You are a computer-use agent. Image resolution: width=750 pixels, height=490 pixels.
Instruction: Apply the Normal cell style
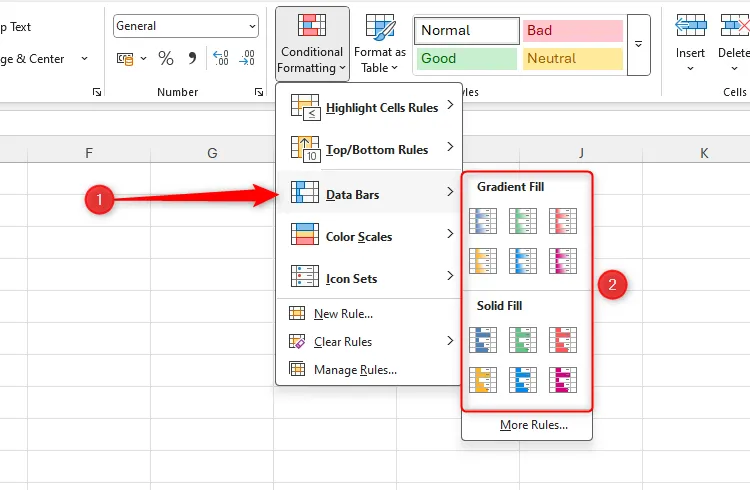(466, 31)
